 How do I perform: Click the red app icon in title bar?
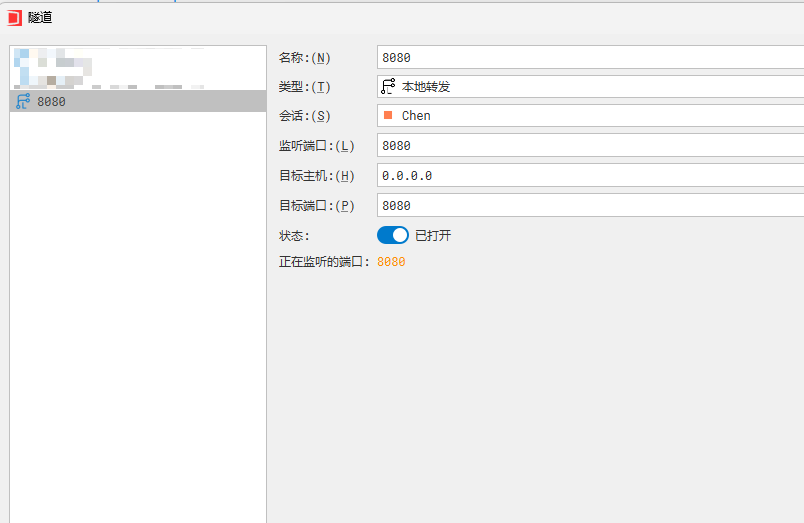click(14, 17)
